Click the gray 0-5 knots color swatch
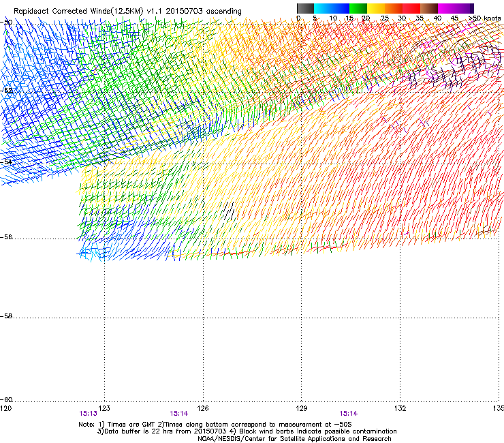This screenshot has width=504, height=443. click(306, 8)
